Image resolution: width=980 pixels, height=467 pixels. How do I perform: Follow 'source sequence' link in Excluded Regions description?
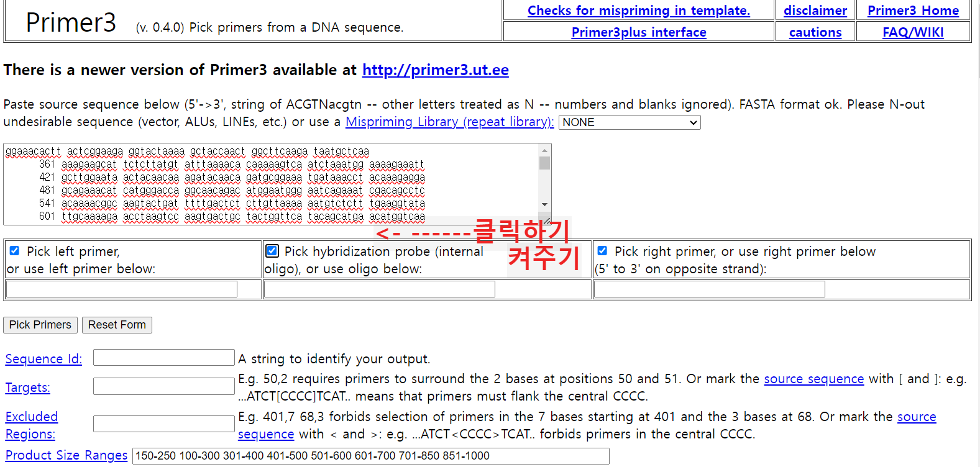pos(917,417)
